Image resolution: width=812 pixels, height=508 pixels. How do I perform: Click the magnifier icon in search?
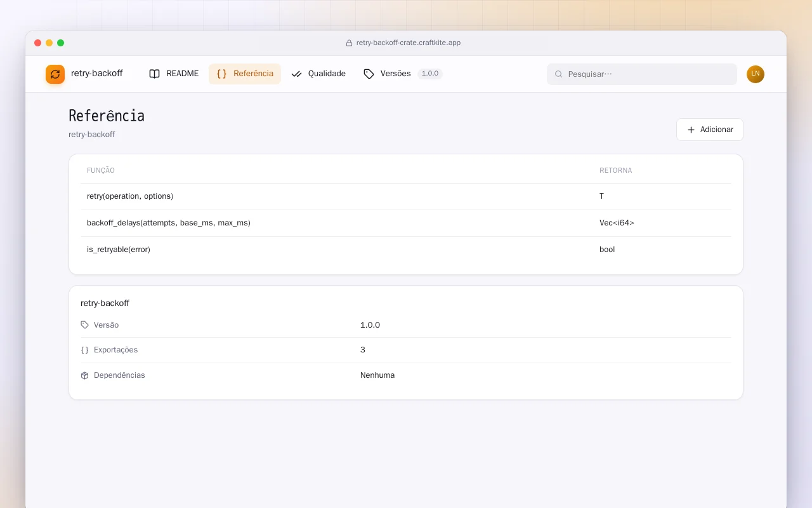[x=559, y=74]
